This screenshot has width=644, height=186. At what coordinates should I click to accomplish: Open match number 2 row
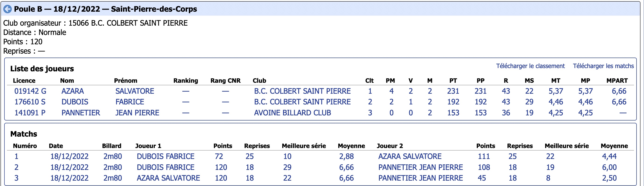coord(320,167)
